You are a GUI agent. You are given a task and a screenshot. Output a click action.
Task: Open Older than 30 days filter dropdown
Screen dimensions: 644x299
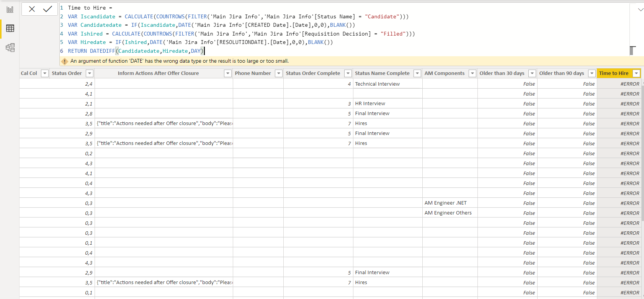532,73
